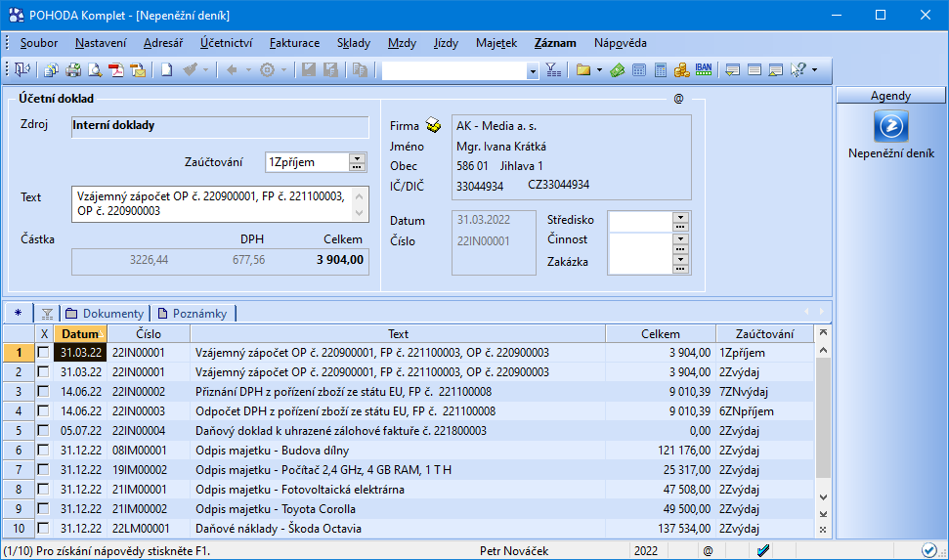This screenshot has height=560, width=949.
Task: Click the IBAN icon
Action: [x=704, y=70]
